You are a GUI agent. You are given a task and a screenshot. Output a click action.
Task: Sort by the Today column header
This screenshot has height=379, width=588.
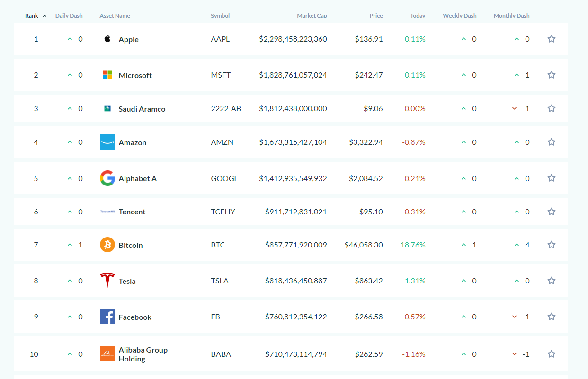pos(418,16)
